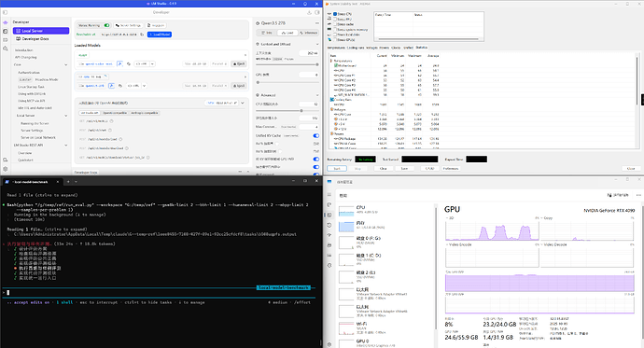The width and height of the screenshot is (644, 348).
Task: Open LM Studio settings gear icon
Action: (6, 169)
